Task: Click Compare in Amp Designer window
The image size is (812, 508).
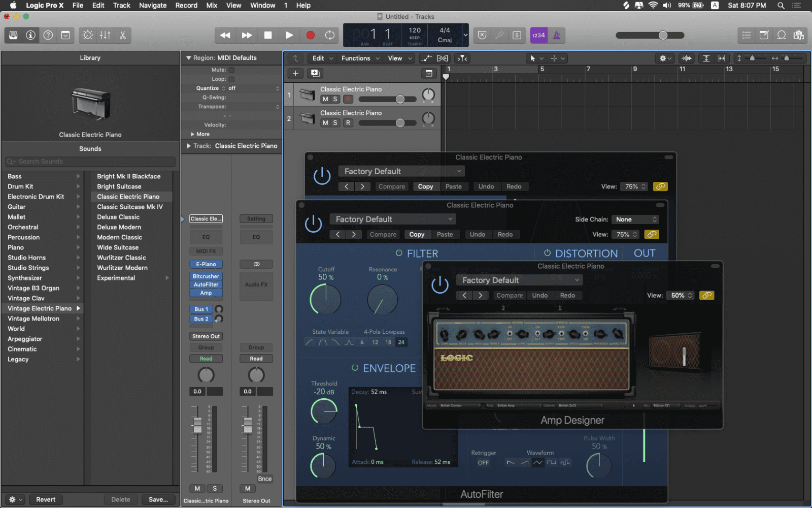Action: click(x=510, y=295)
